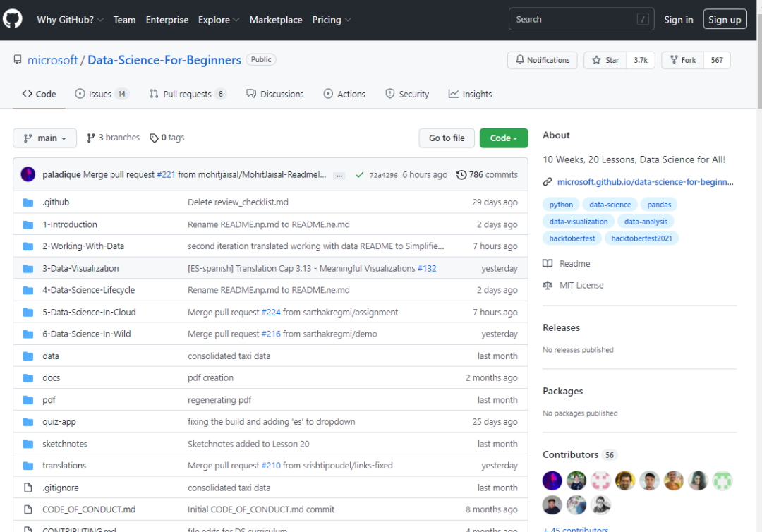Click the 4-Data-Science-Lifecycle folder icon

click(28, 290)
